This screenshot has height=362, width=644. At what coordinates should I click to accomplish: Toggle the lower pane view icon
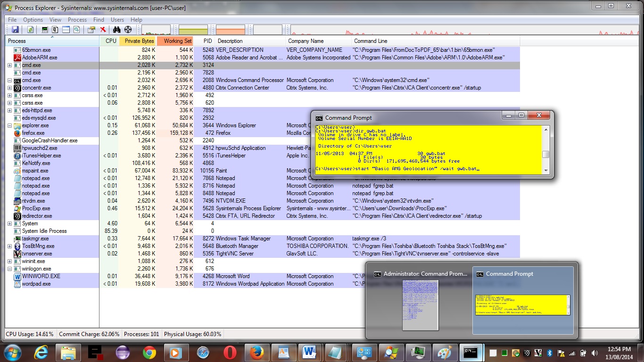(66, 30)
